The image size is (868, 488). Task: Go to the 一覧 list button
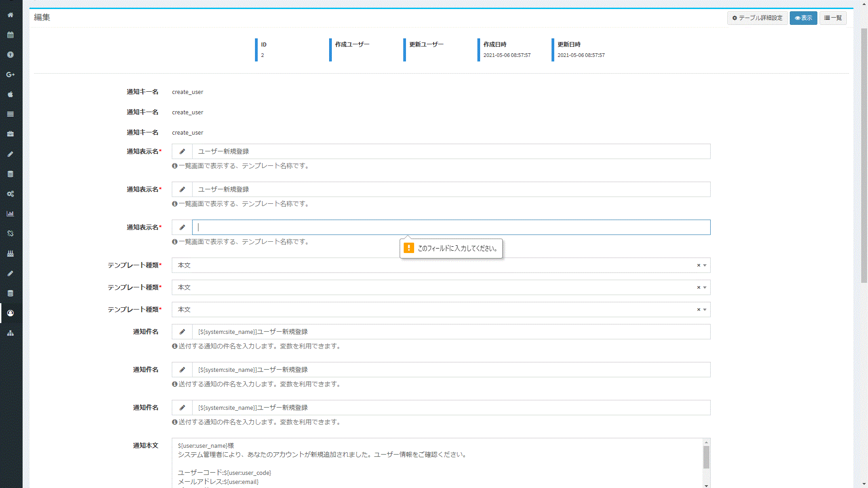[833, 18]
